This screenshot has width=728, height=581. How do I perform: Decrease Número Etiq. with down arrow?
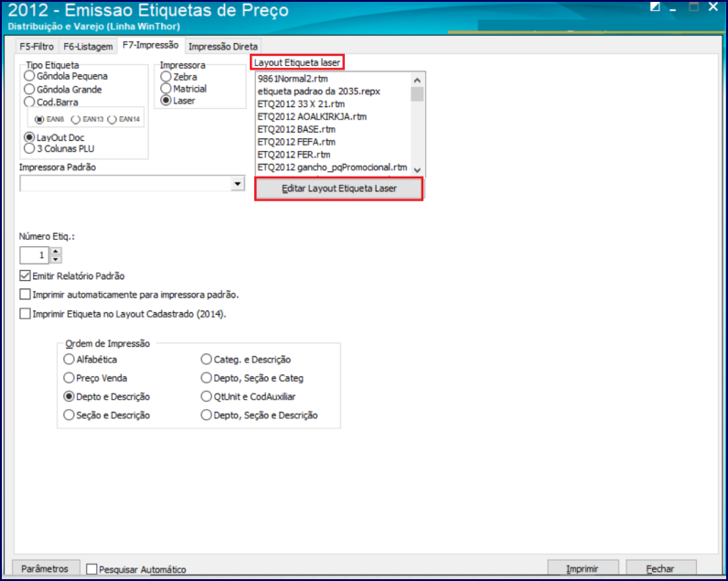[56, 259]
